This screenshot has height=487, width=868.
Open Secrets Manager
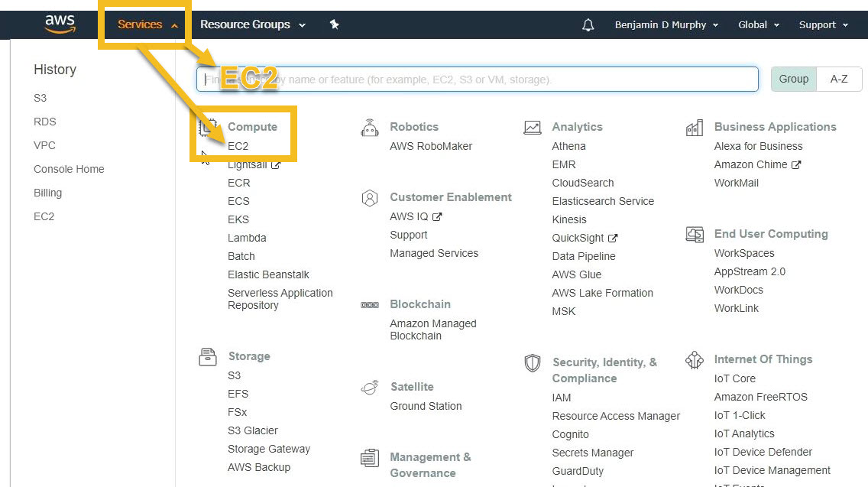click(592, 453)
